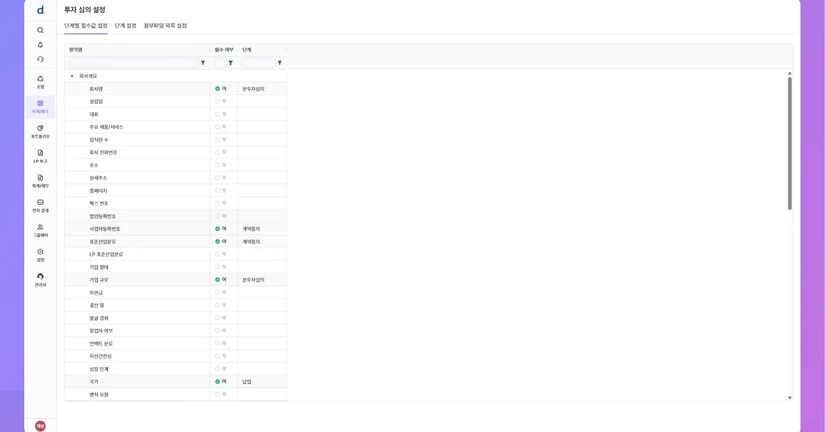Select the 팩스 번호 row label

tap(98, 203)
